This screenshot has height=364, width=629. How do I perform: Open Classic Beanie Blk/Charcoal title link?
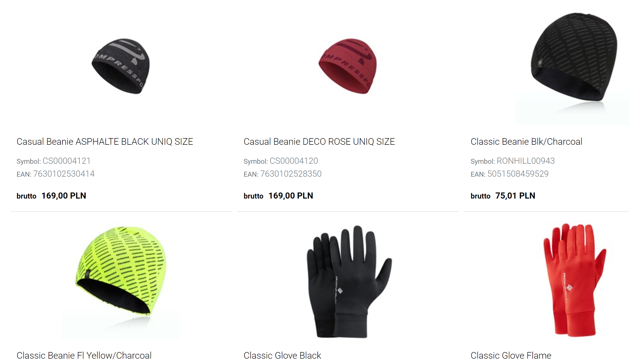pos(527,142)
